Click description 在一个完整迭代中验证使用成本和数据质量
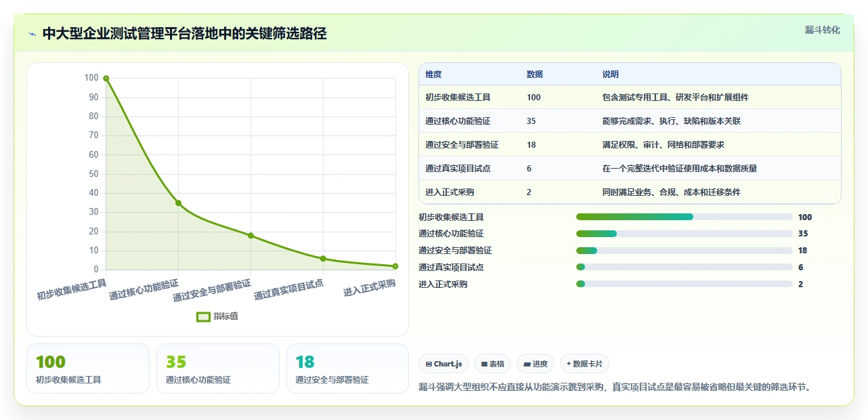Viewport: 868px width, 420px height. coord(679,169)
